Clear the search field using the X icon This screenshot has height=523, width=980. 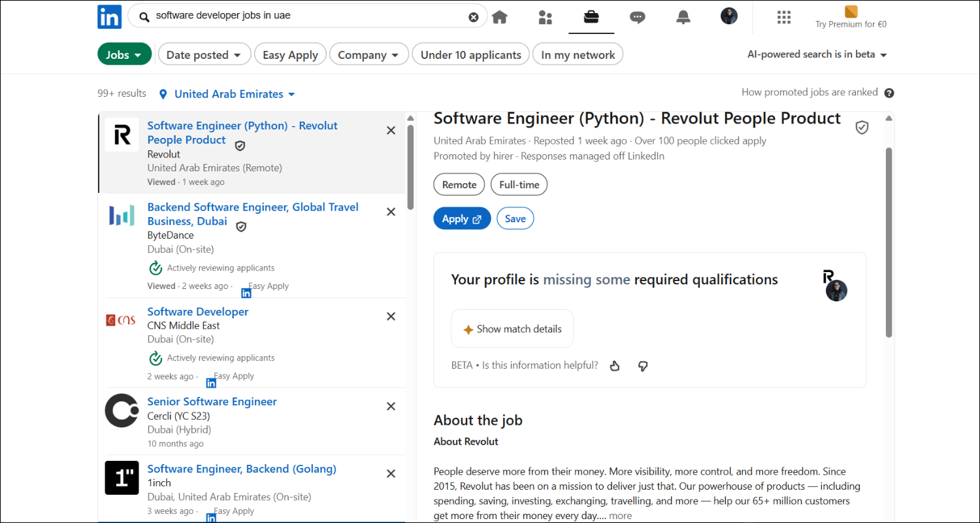pyautogui.click(x=473, y=17)
